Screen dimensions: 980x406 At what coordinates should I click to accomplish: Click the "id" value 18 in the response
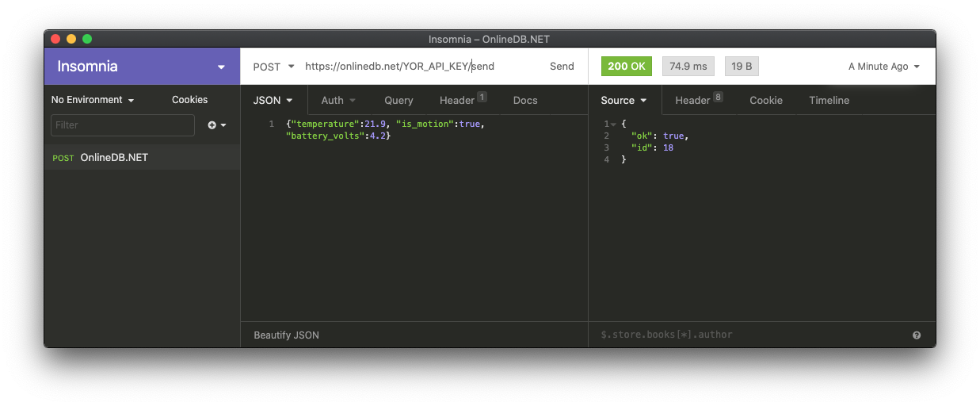click(x=668, y=147)
